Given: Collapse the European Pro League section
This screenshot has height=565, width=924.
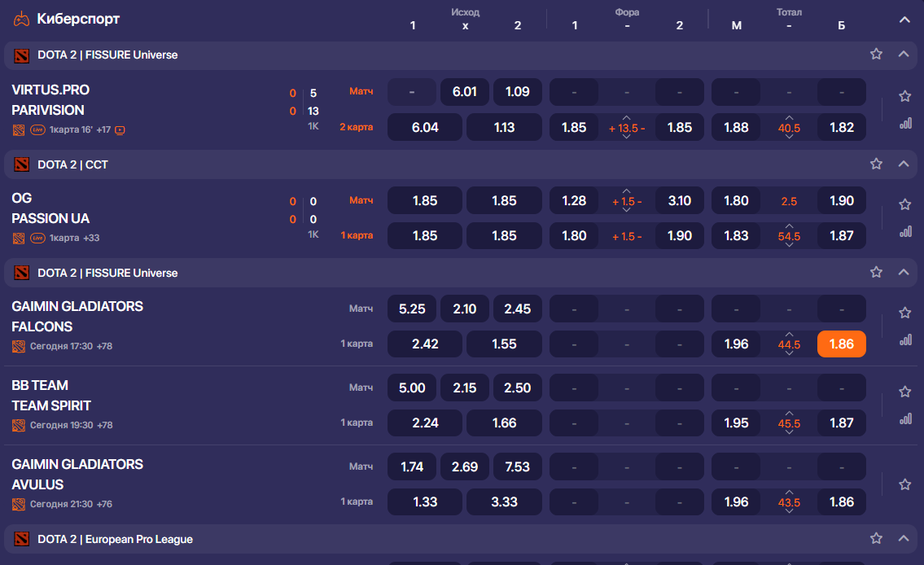Looking at the screenshot, I should click(904, 538).
